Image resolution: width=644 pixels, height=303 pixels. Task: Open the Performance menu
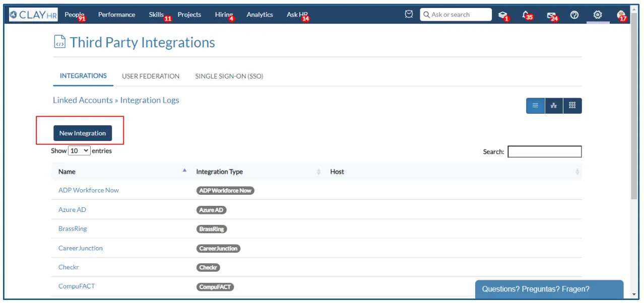pos(116,15)
